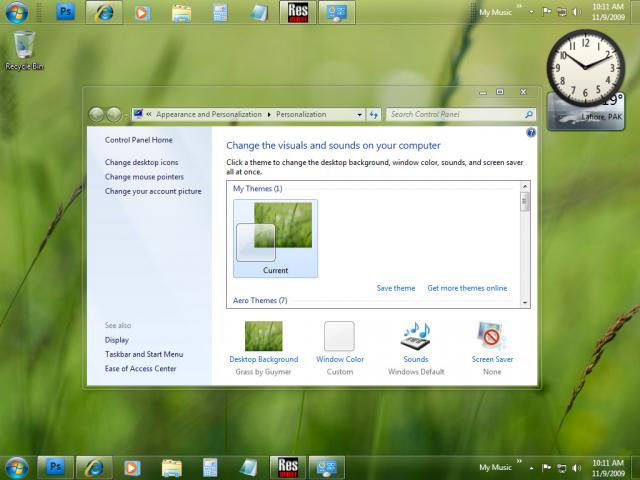Open the notepad icon in top taskbar

point(259,13)
